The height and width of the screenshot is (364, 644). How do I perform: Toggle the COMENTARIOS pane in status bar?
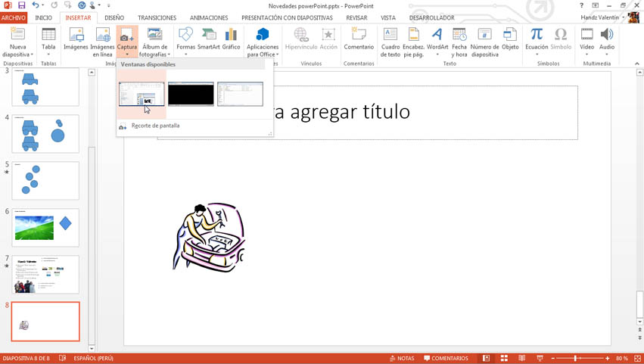click(x=446, y=358)
